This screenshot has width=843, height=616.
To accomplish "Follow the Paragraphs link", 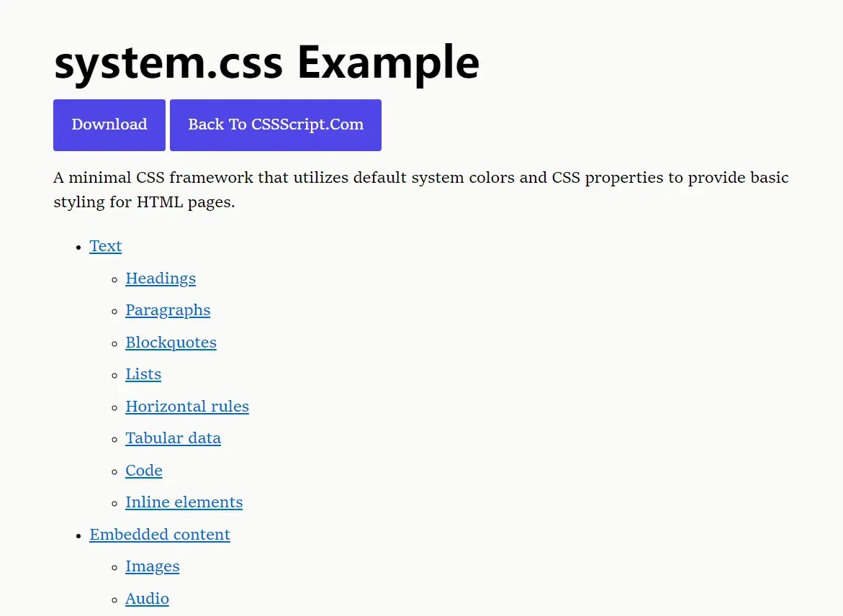I will (x=168, y=310).
